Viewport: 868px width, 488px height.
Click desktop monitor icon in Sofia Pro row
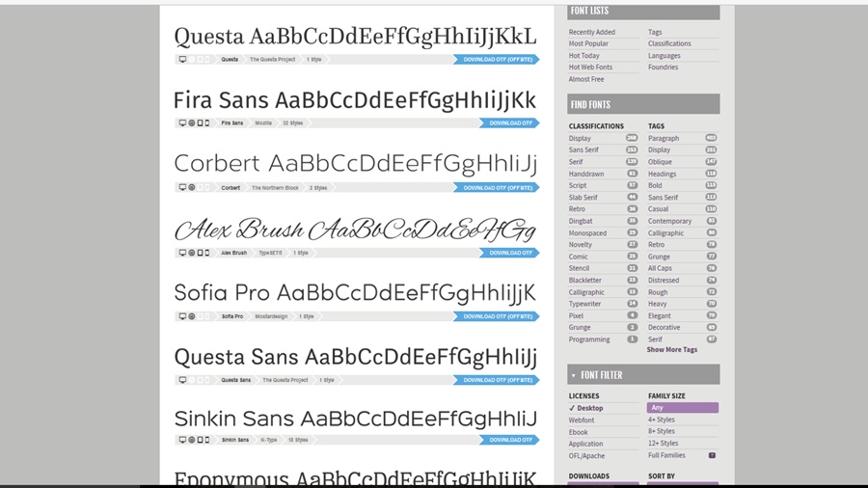tap(182, 316)
